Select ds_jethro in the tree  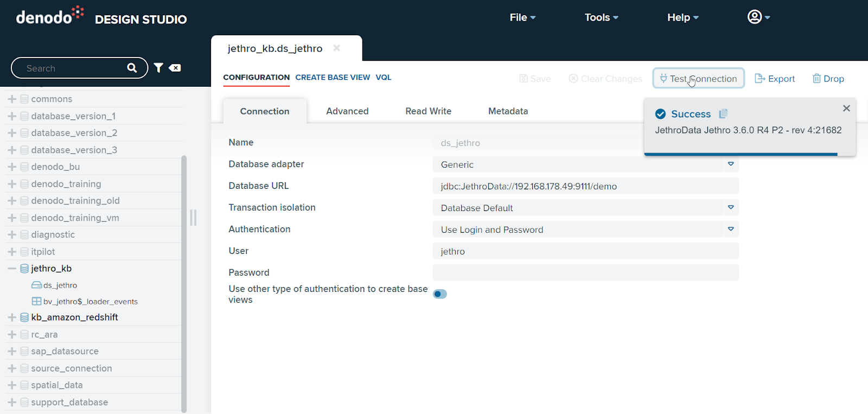[60, 285]
